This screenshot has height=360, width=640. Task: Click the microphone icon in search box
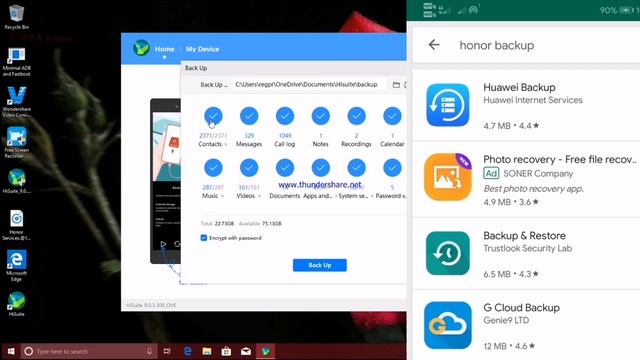149,351
